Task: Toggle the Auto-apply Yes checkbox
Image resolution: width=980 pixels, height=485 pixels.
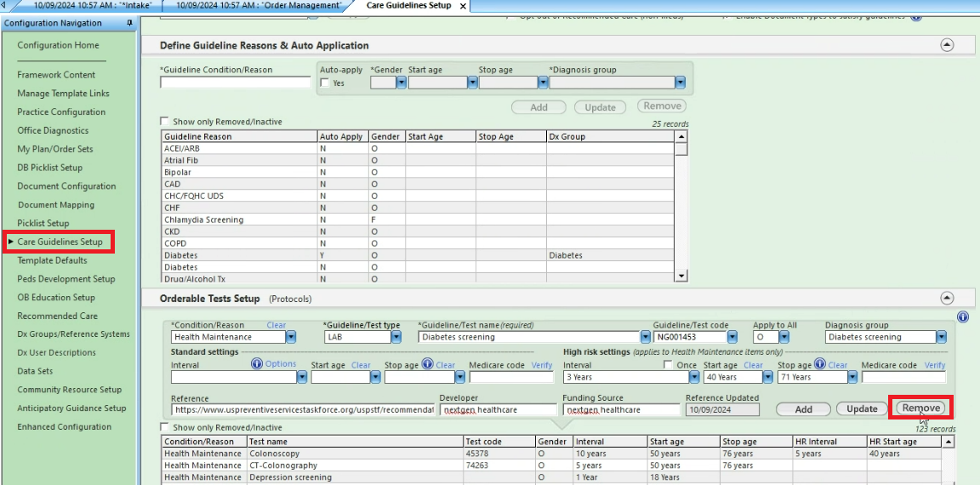Action: pos(325,83)
